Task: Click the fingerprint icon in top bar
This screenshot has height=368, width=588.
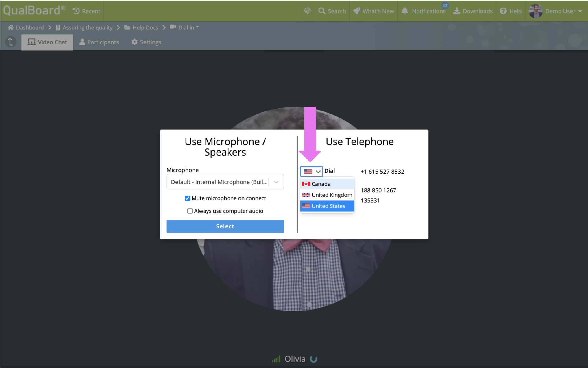Action: point(308,11)
